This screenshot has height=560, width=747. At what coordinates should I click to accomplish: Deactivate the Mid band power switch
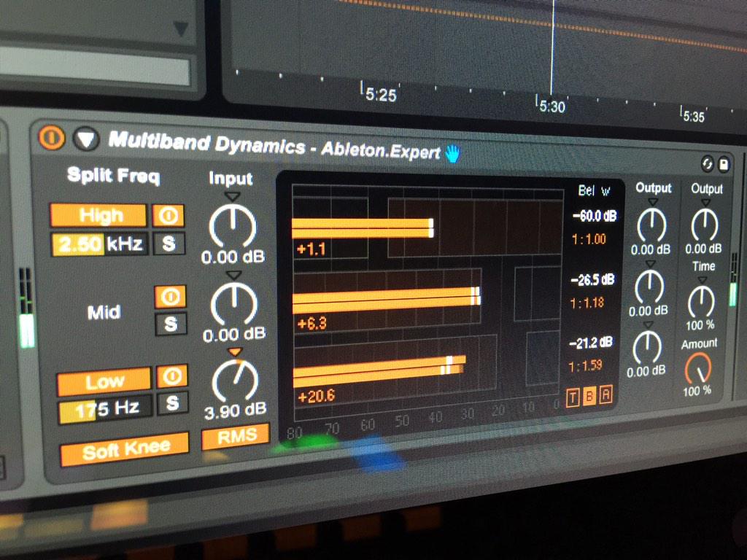(171, 297)
